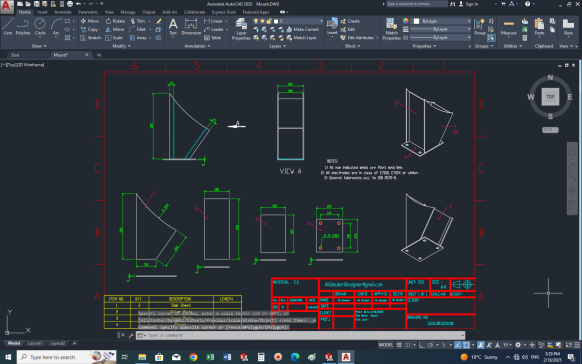Select the Line tool
582x364 pixels.
[8, 26]
